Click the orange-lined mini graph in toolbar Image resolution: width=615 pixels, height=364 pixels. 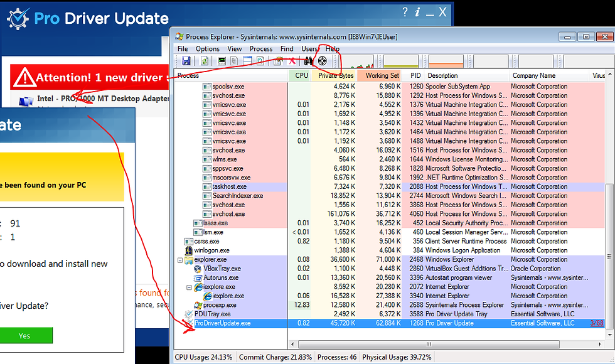coord(446,62)
